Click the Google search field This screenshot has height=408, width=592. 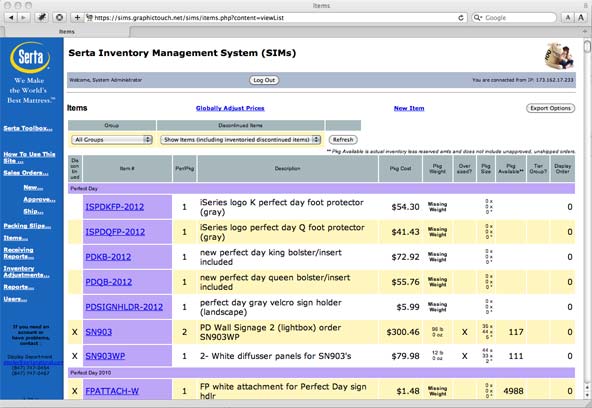[514, 18]
